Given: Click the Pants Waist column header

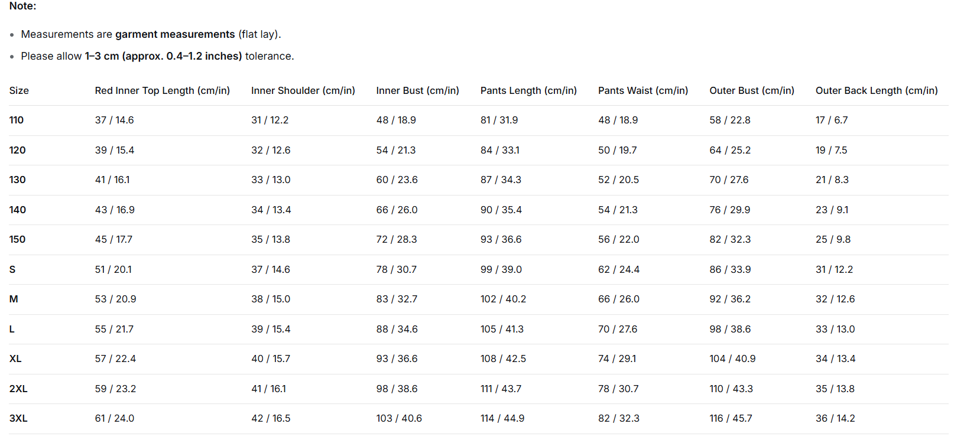Looking at the screenshot, I should click(x=643, y=90).
